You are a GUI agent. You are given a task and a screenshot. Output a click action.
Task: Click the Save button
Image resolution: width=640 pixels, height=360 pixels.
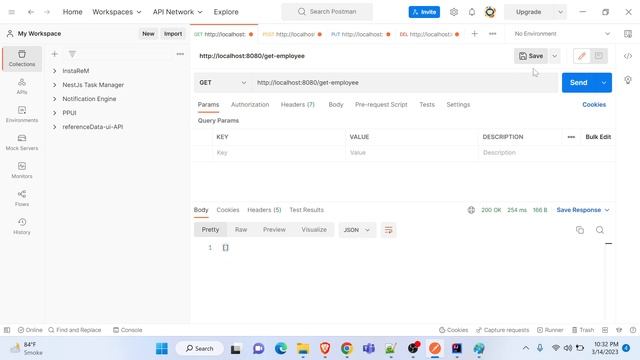(531, 56)
